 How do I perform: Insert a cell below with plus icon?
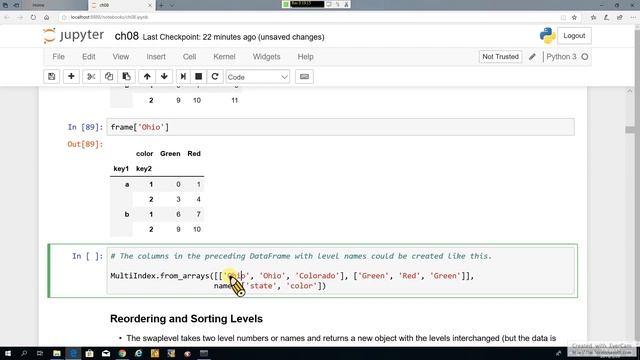click(x=71, y=76)
